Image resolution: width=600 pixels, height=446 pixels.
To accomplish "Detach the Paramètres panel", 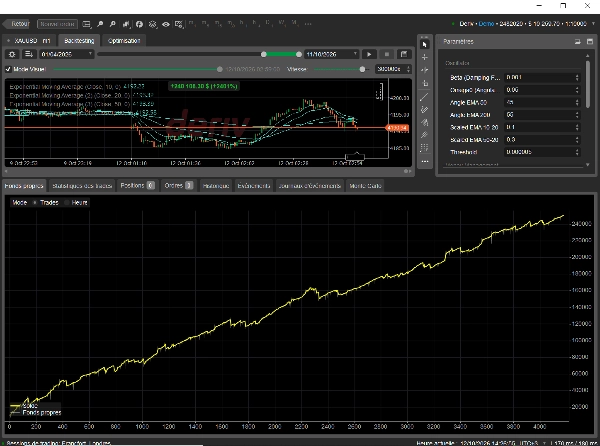I will [578, 41].
